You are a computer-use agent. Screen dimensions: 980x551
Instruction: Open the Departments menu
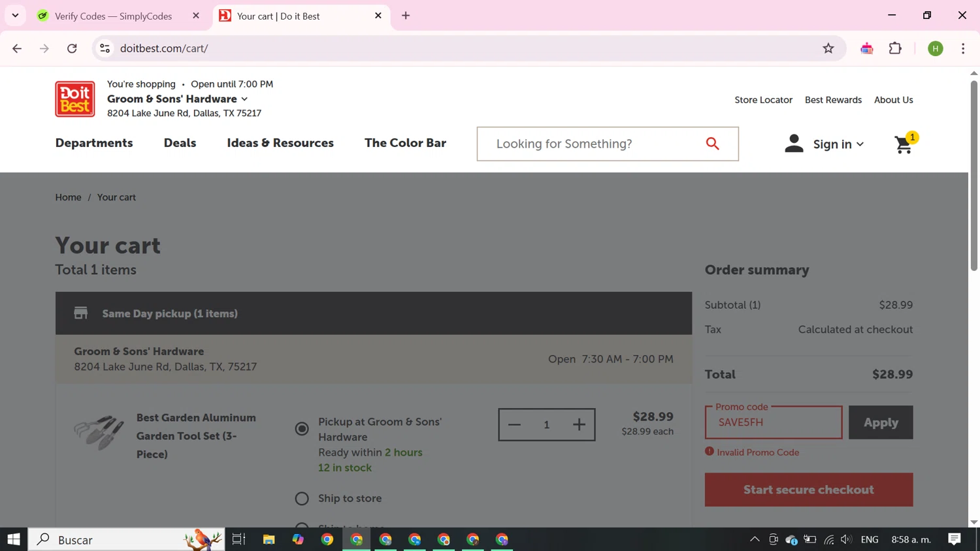pyautogui.click(x=94, y=143)
